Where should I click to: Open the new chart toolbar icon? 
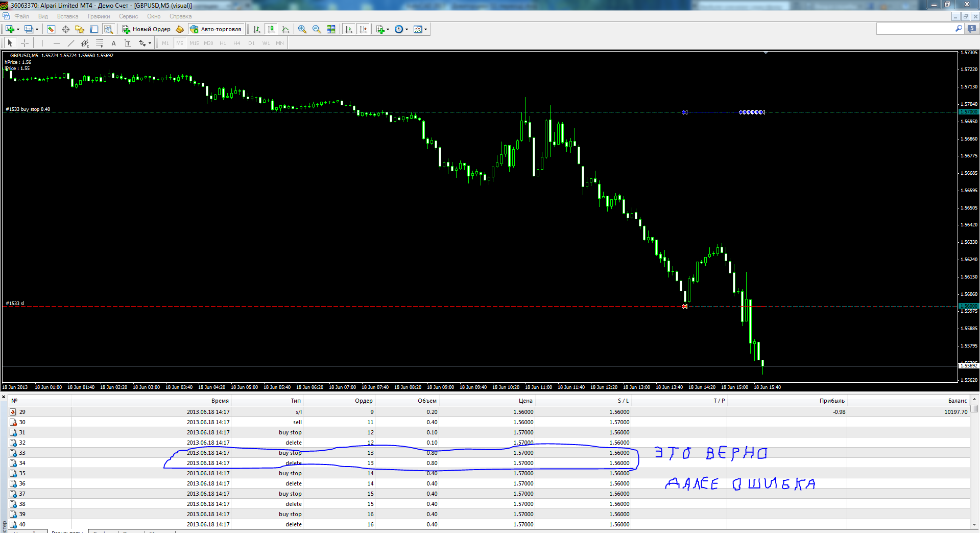coord(10,29)
